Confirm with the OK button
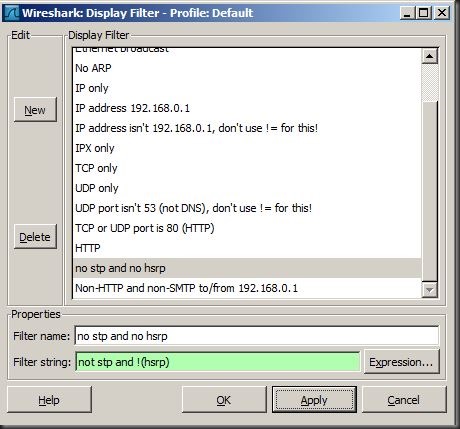Image resolution: width=460 pixels, height=429 pixels. [224, 400]
